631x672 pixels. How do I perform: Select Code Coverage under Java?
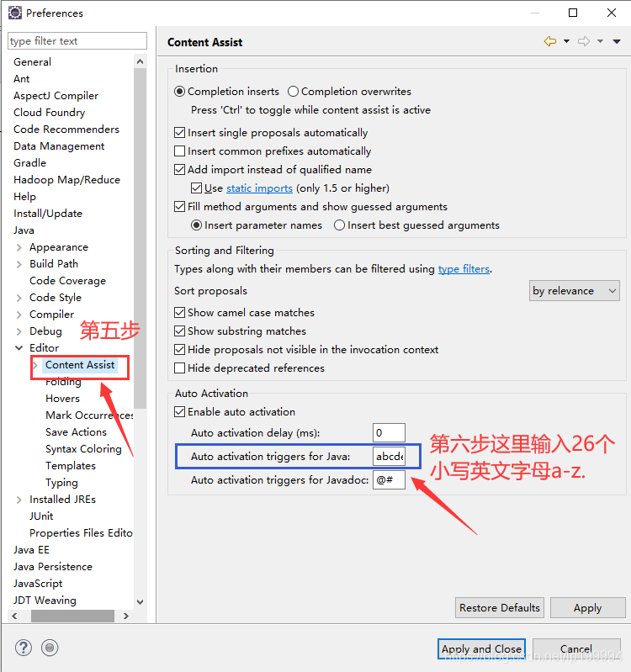[68, 281]
